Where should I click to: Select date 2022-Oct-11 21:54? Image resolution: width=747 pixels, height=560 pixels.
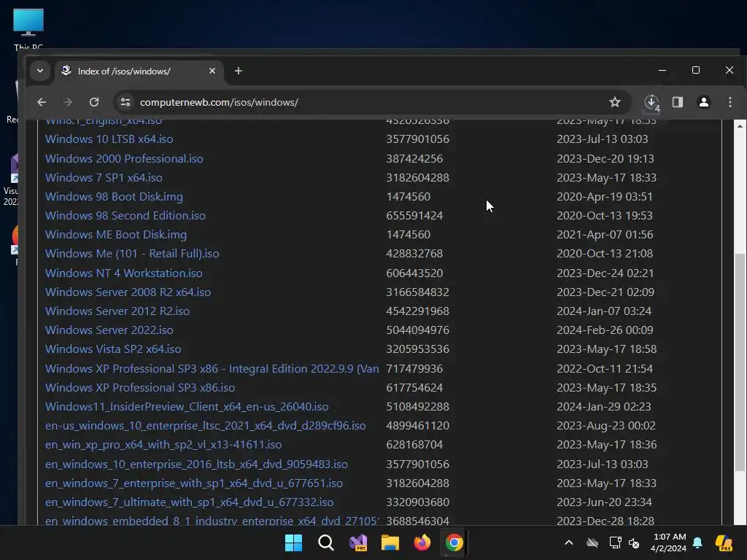pos(605,369)
